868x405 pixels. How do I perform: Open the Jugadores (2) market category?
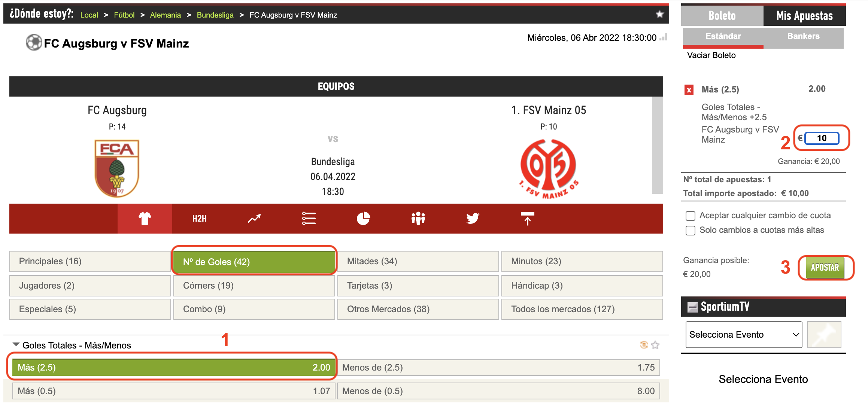pos(90,286)
